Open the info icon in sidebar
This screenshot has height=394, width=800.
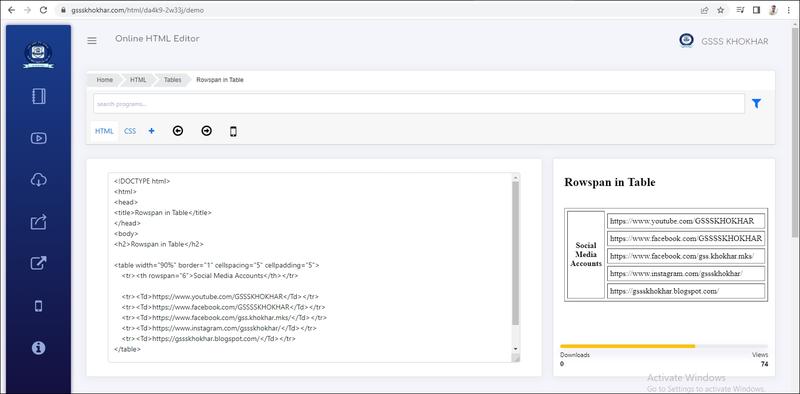pyautogui.click(x=39, y=348)
